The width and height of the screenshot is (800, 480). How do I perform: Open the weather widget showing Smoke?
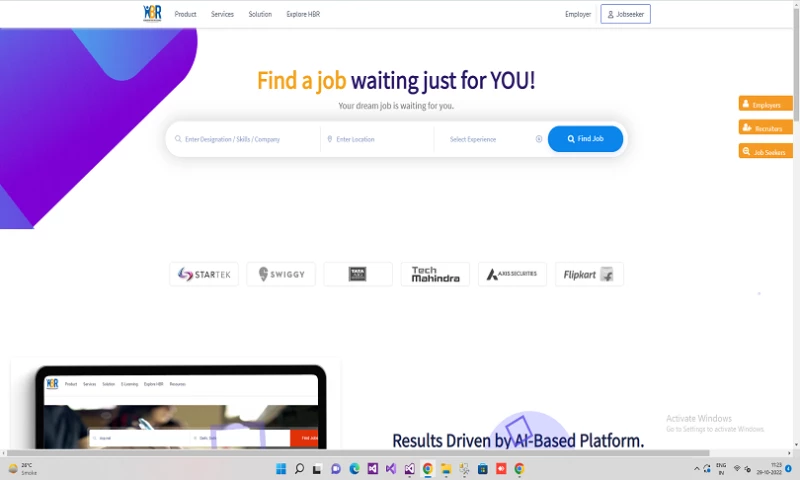23,469
